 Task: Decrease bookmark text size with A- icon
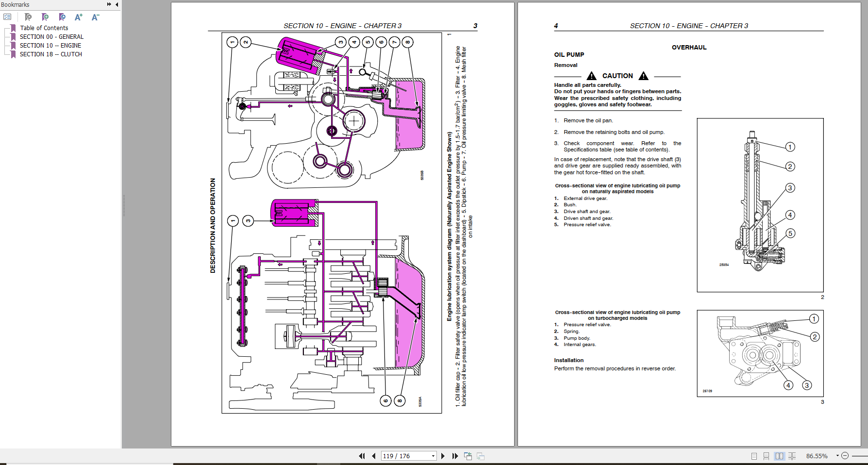95,16
